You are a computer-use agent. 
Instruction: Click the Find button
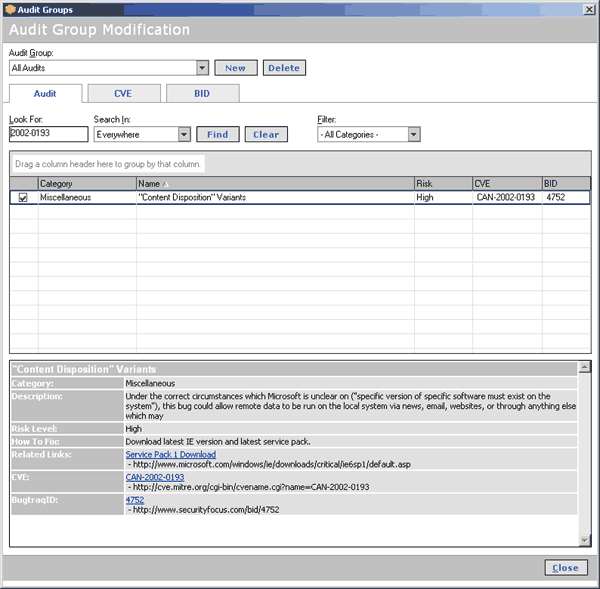pos(217,134)
